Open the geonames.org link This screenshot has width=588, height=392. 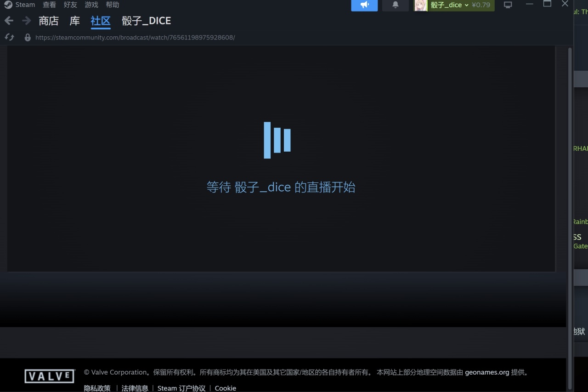487,372
